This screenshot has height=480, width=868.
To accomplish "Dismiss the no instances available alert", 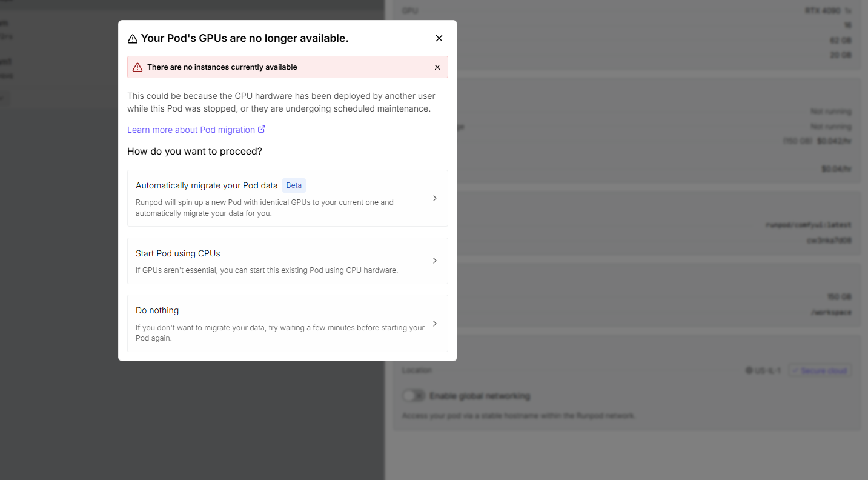I will tap(437, 67).
